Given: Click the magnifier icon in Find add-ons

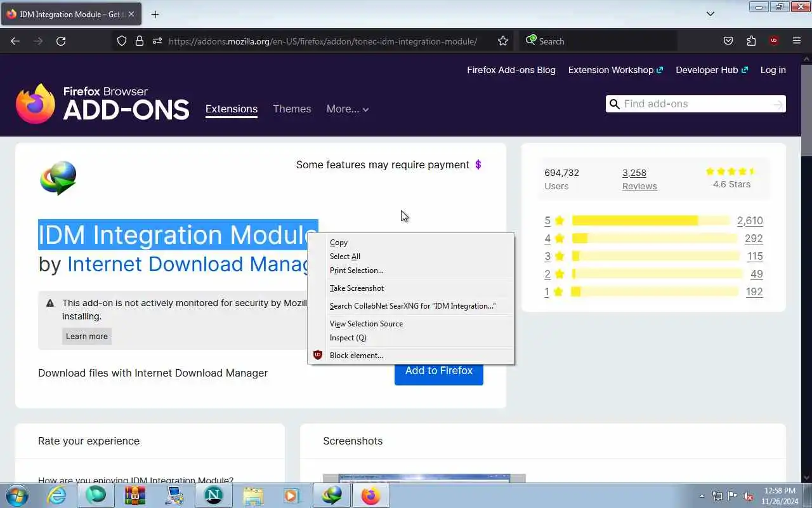Looking at the screenshot, I should (x=614, y=104).
